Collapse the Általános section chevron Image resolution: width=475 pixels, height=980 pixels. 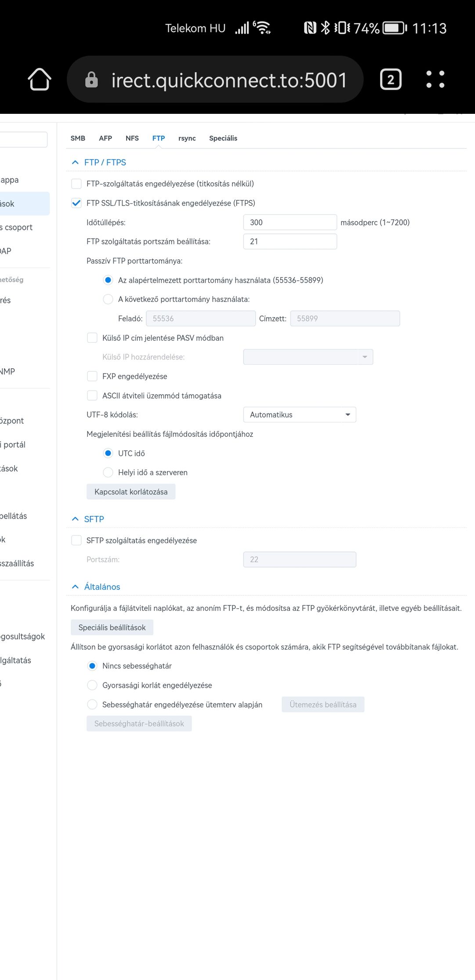point(75,587)
